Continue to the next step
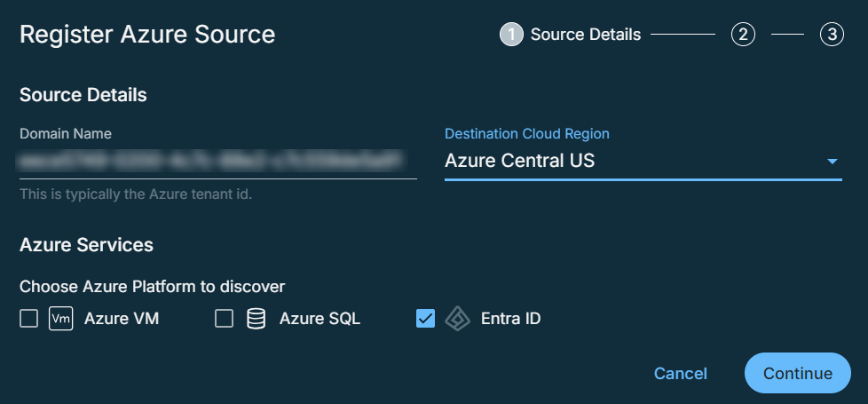 (x=798, y=374)
